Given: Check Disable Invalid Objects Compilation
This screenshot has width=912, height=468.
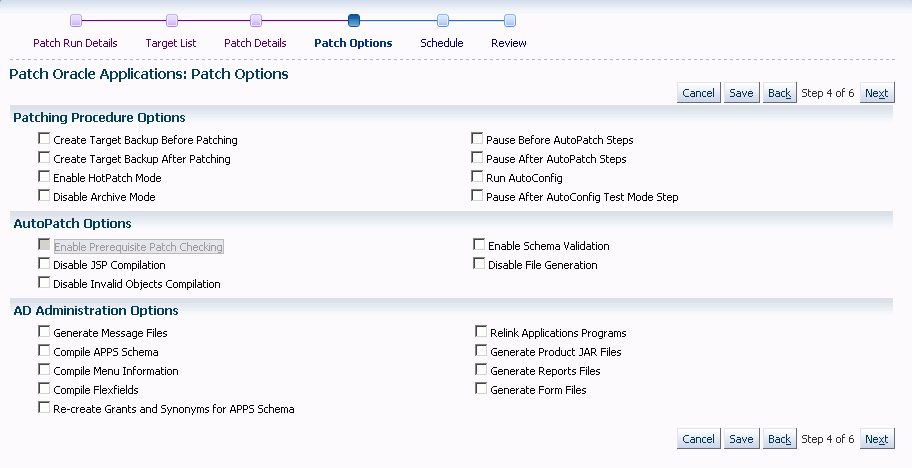Looking at the screenshot, I should (44, 283).
